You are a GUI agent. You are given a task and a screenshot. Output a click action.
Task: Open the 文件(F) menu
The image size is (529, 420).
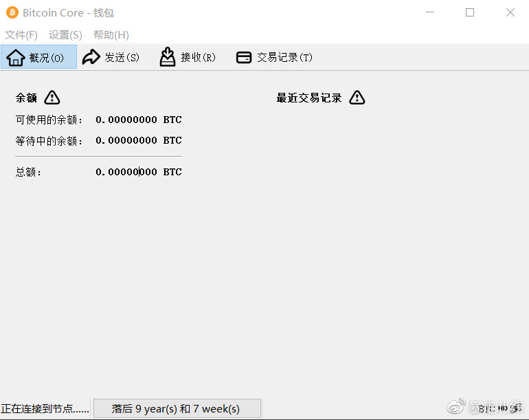tap(21, 35)
